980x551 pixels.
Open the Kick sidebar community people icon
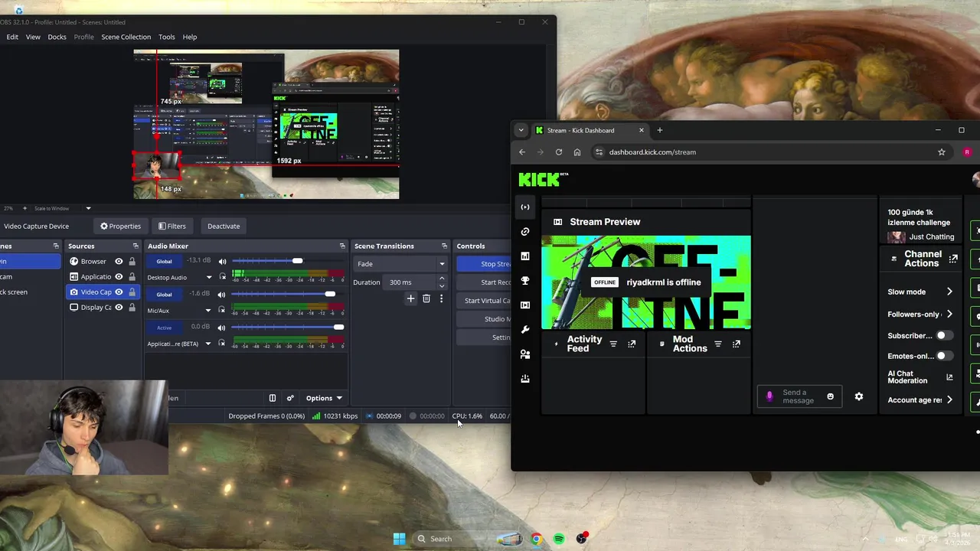coord(524,354)
